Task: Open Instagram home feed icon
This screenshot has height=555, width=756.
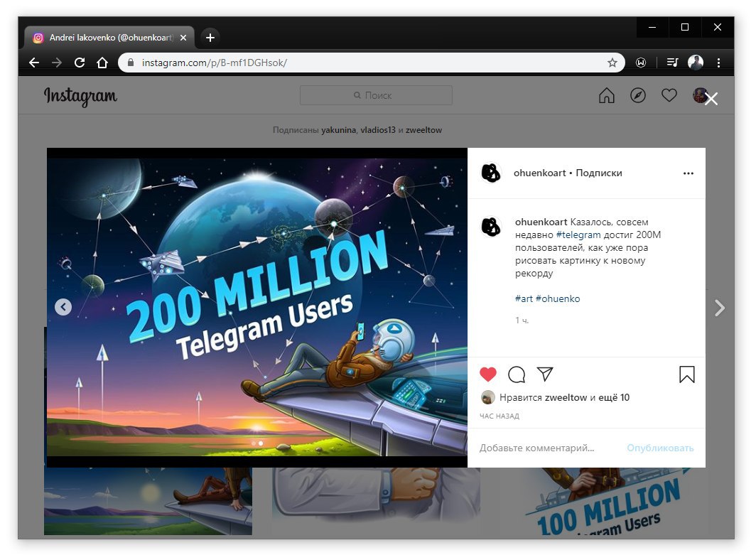Action: point(607,95)
